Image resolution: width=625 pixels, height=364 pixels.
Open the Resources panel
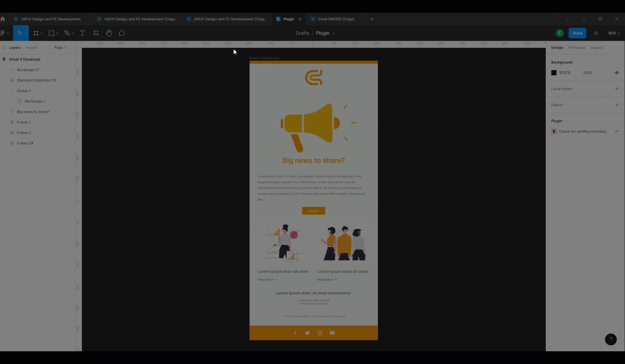click(x=96, y=33)
